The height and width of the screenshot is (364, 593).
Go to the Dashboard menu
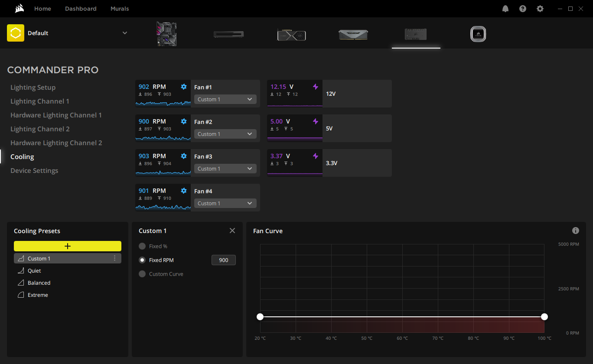81,8
